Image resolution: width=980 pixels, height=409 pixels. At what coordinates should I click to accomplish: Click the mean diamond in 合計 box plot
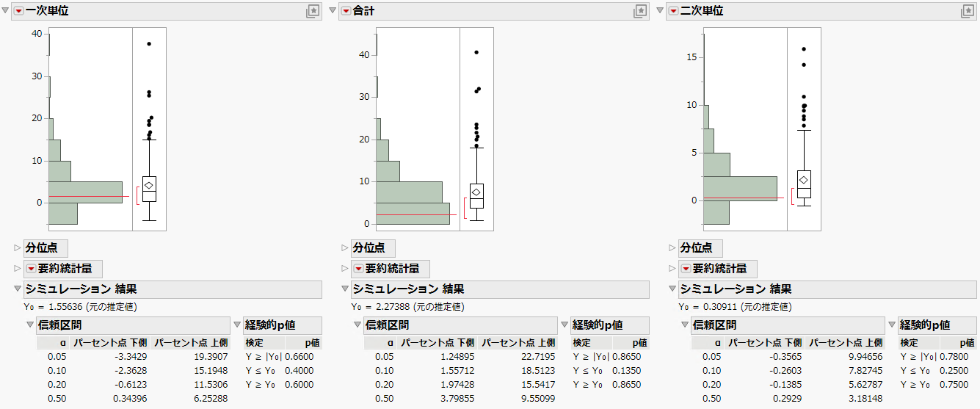click(x=476, y=192)
